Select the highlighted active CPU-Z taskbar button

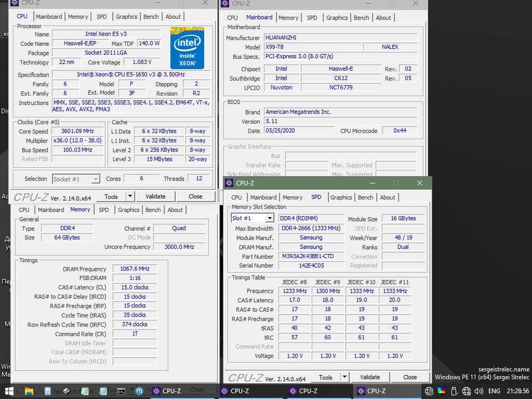387,391
